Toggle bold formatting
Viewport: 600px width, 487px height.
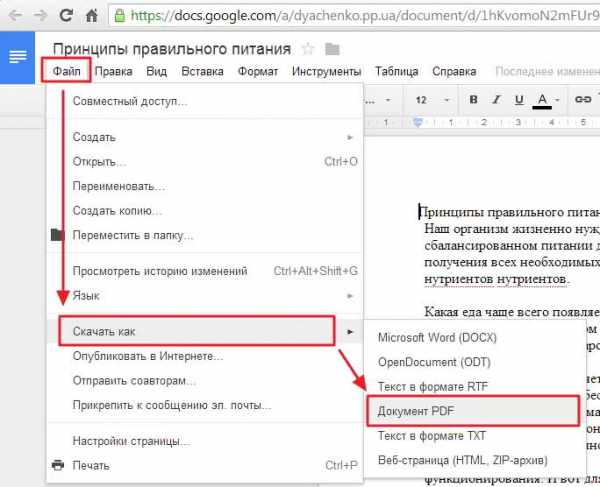coord(473,100)
